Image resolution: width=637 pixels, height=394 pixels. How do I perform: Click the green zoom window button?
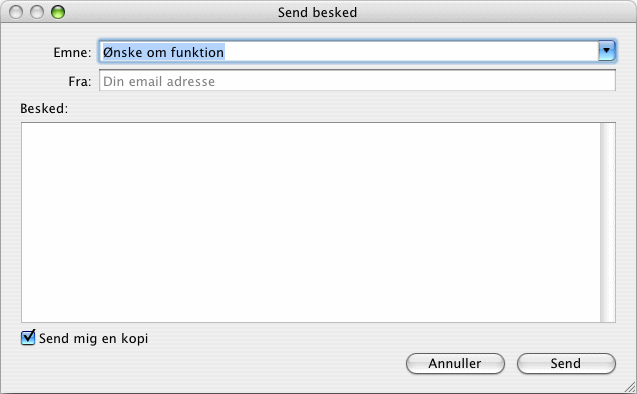click(58, 12)
